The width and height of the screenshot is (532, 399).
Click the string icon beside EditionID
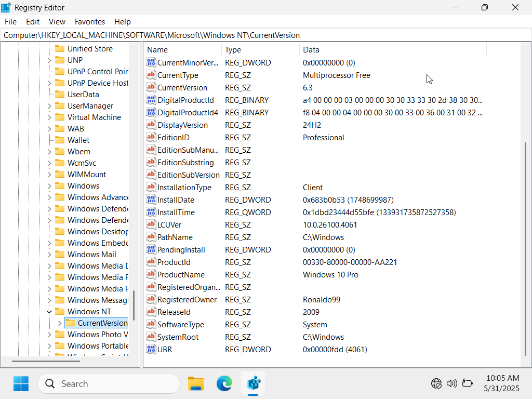pyautogui.click(x=151, y=137)
